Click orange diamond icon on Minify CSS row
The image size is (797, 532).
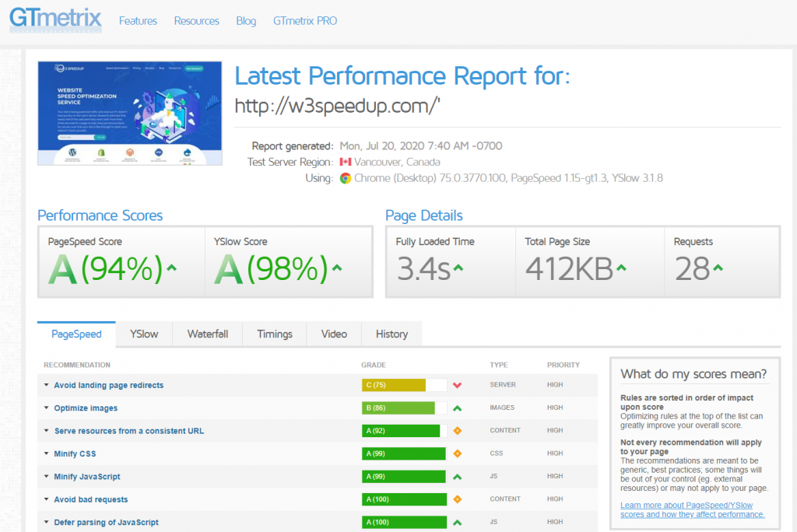pos(458,453)
